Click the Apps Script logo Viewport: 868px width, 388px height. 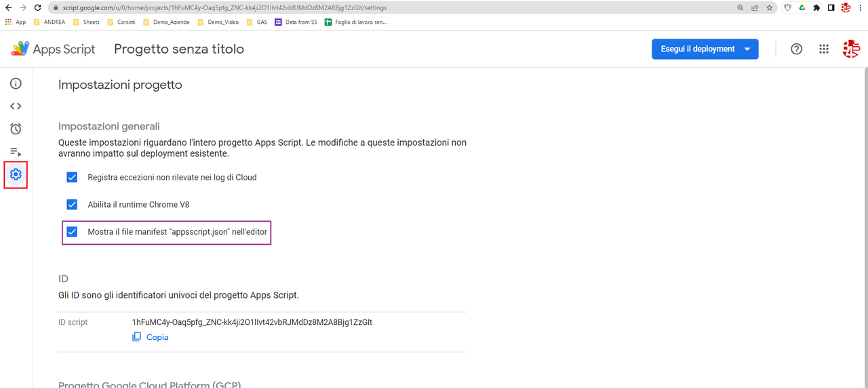click(x=20, y=49)
